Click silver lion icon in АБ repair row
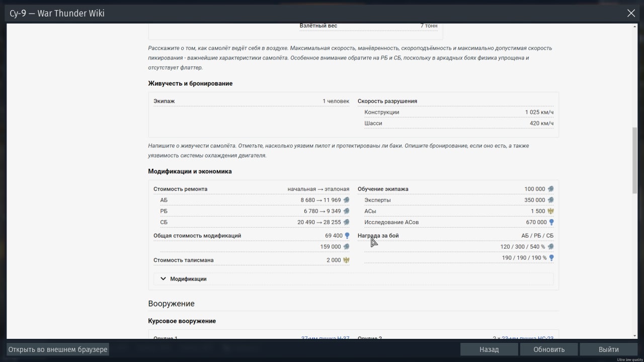644x362 pixels. (x=346, y=200)
